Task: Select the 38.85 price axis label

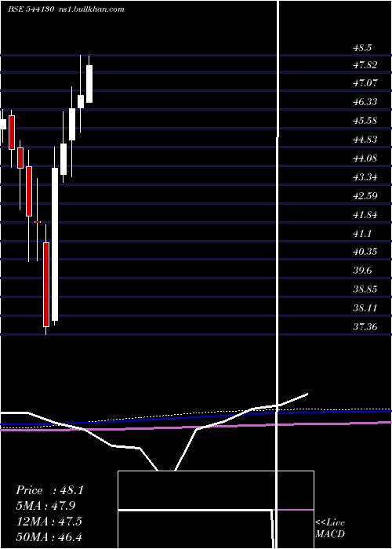Action: [365, 289]
